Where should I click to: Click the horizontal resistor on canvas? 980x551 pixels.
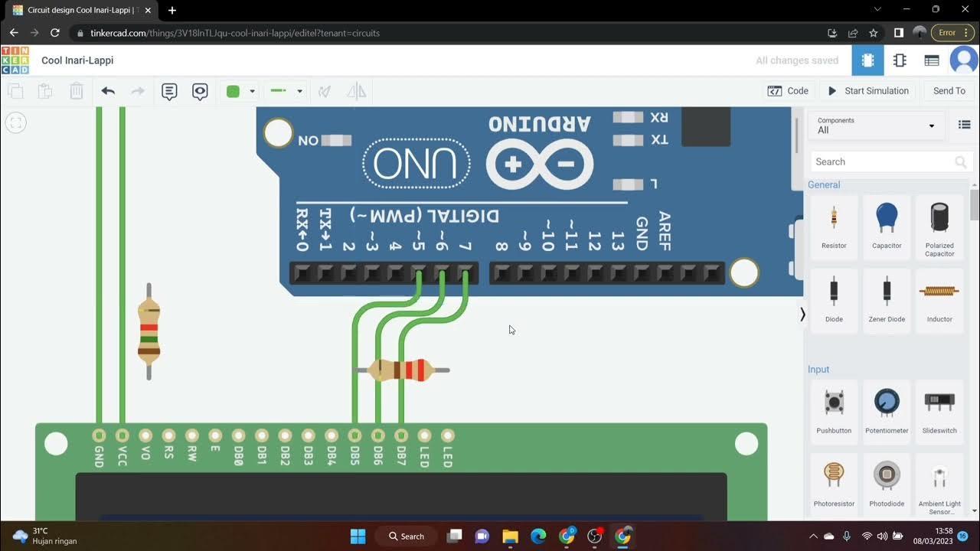[x=401, y=370]
